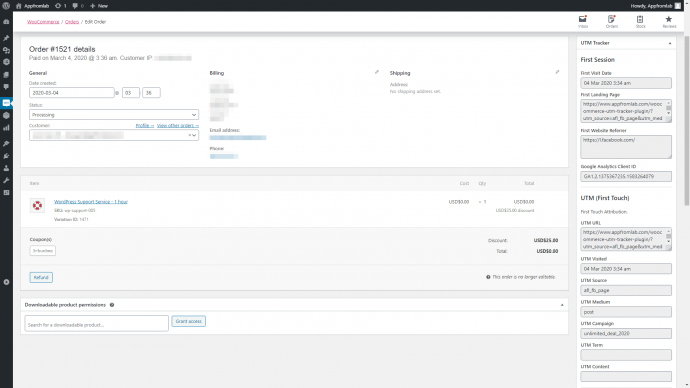Open the WooCommerce Inbox panel
This screenshot has height=388, width=690.
click(583, 21)
